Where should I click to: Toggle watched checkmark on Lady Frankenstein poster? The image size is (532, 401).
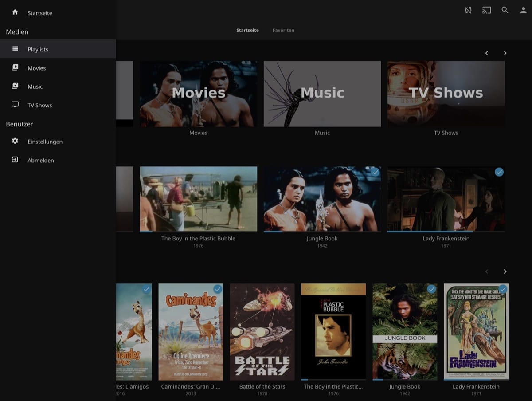pos(502,289)
